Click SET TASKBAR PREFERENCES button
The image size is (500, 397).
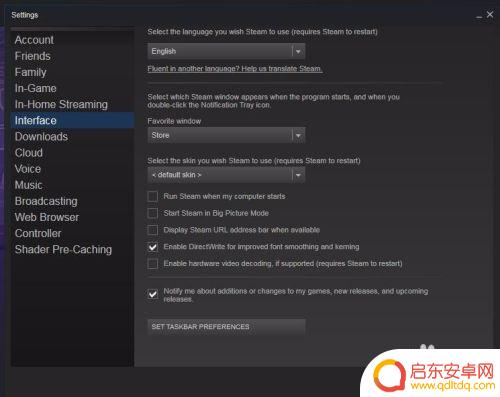tap(226, 327)
